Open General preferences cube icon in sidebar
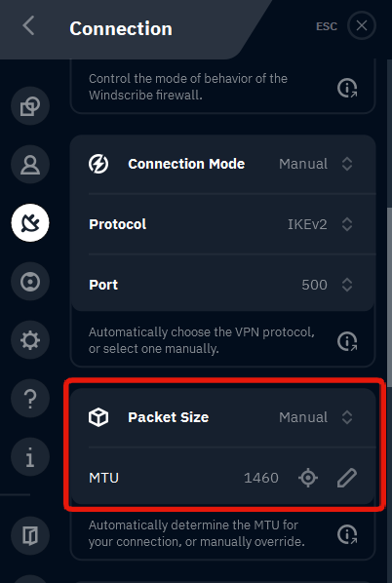The width and height of the screenshot is (392, 583). 30,106
